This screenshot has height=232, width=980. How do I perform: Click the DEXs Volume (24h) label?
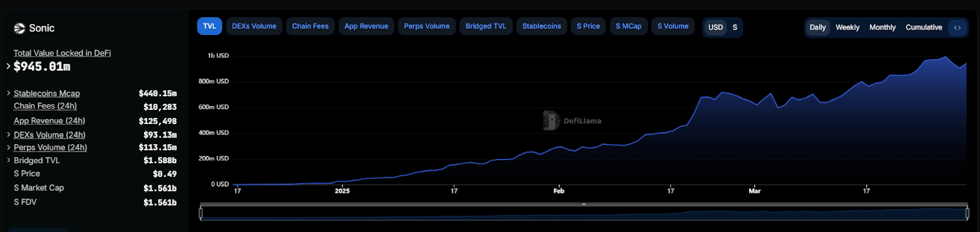click(50, 135)
